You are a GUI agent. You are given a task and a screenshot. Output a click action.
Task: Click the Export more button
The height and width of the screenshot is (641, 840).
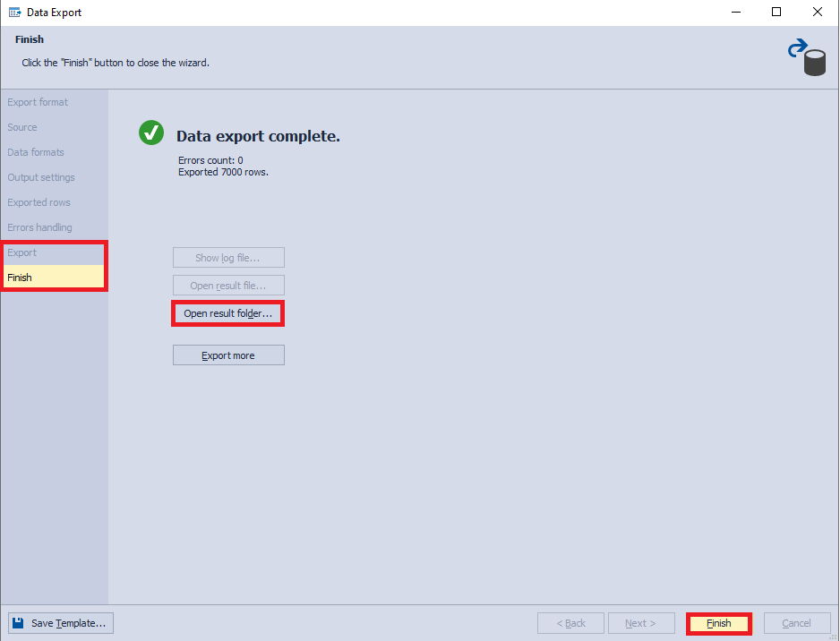click(x=228, y=355)
